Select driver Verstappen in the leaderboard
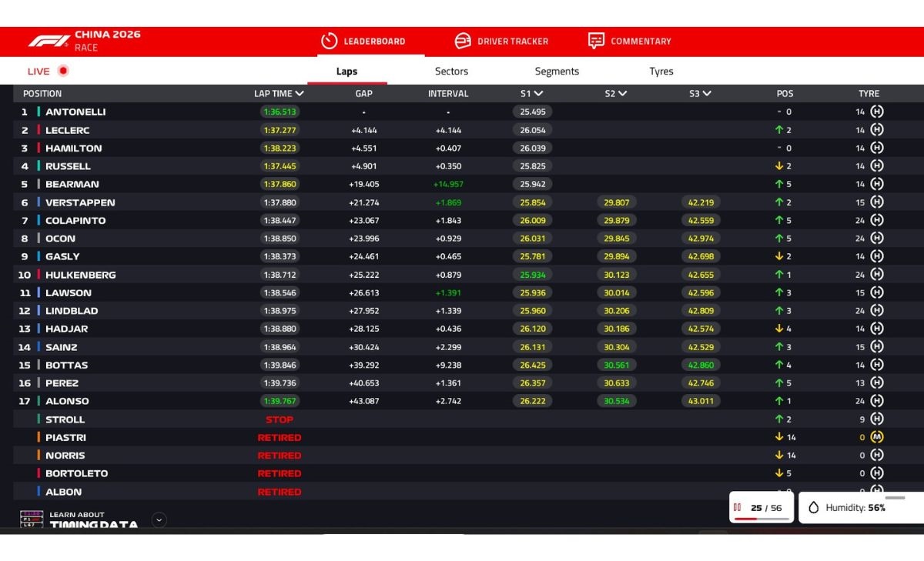924x561 pixels. tap(80, 202)
